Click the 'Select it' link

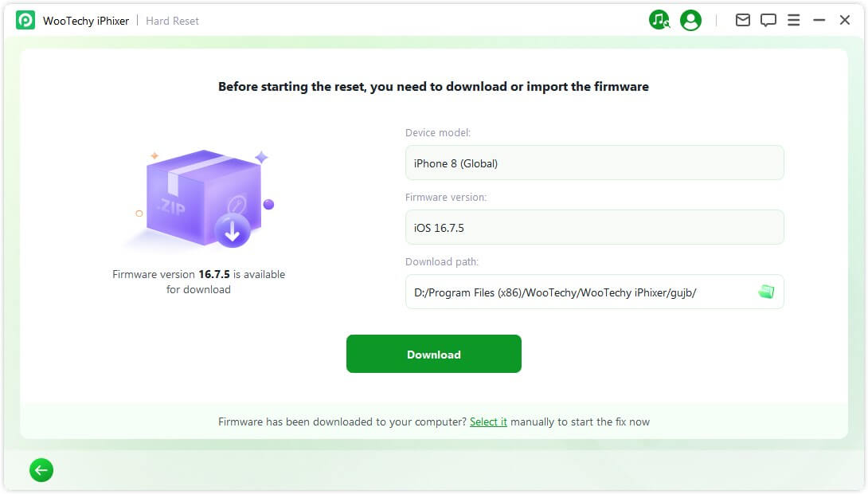pos(488,421)
